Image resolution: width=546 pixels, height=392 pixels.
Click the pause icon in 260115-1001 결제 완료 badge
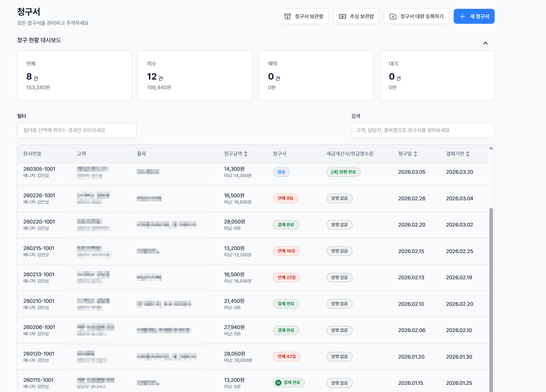point(279,383)
